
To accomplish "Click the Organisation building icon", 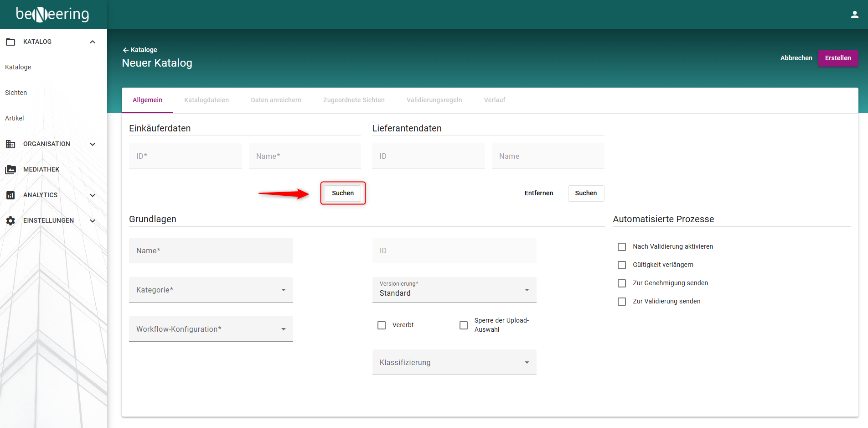I will 10,144.
